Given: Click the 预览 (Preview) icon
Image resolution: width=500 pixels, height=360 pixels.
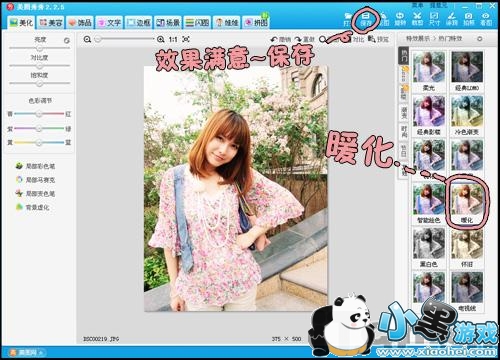Looking at the screenshot, I should [379, 39].
